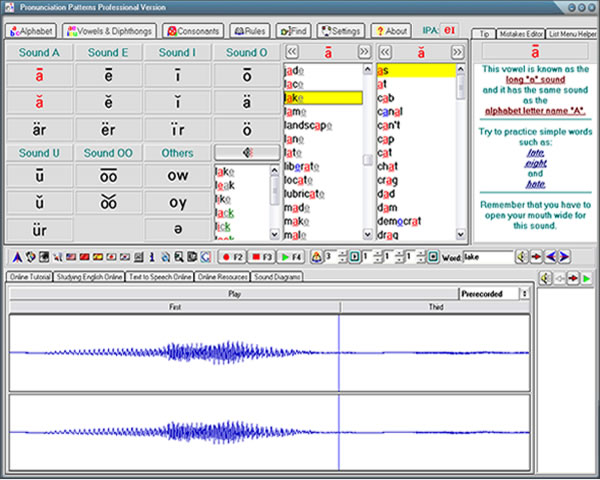Viewport: 600px width, 480px height.
Task: Open the Alphabet section
Action: (x=31, y=31)
